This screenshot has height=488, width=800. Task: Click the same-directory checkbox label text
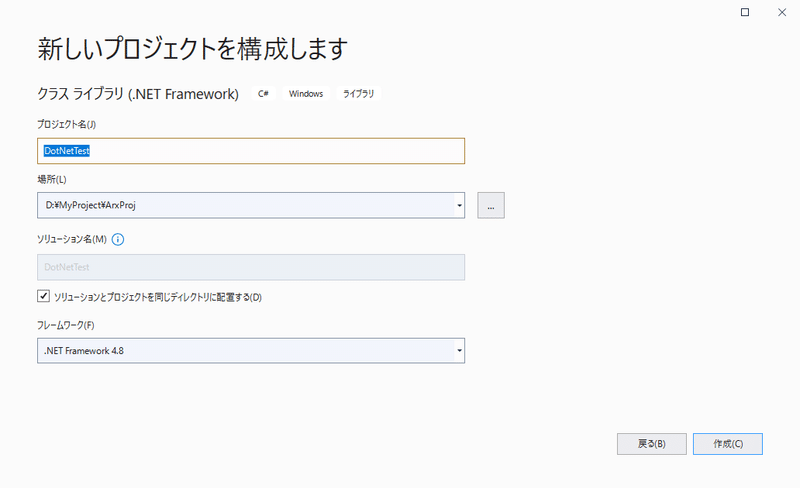158,297
